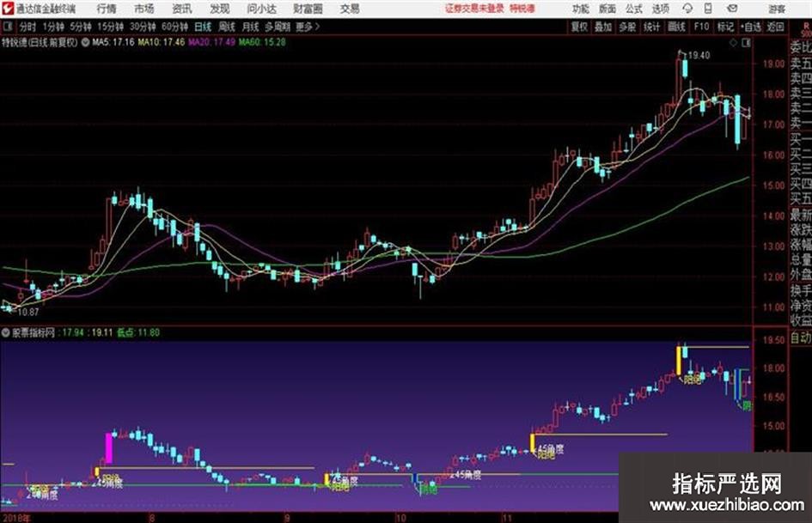812x523 pixels.
Task: Open the 版面 menu
Action: coord(607,9)
